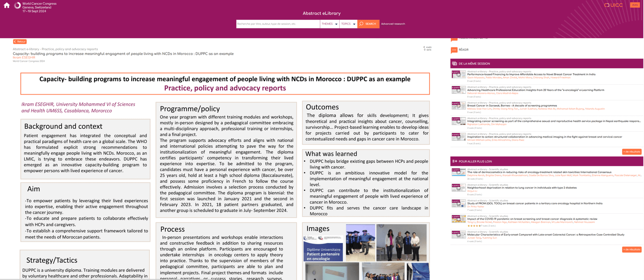Show more results under Pour aller plus loin
This screenshot has width=644, height=280.
pos(632,249)
